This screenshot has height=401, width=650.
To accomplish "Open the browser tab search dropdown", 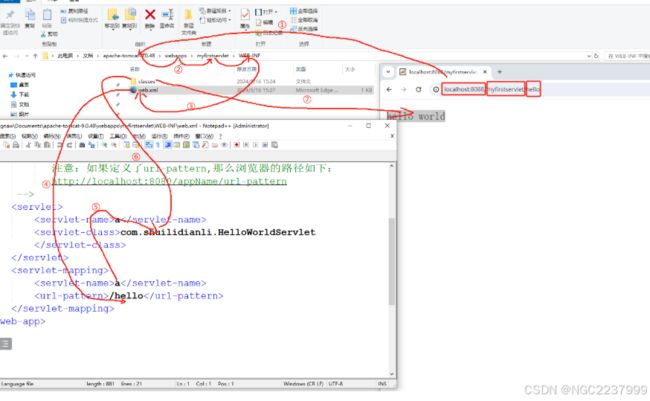I will [388, 72].
